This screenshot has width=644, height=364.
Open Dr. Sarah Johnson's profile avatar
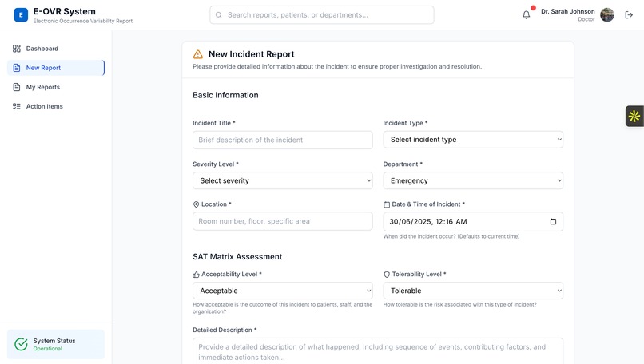click(x=607, y=15)
